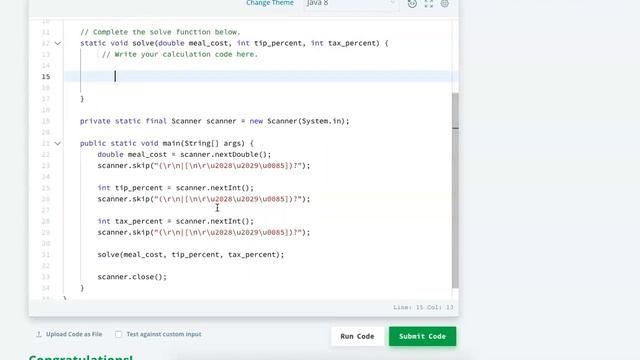Viewport: 640px width, 360px height.
Task: Click the editor vertical scrollbar thumb
Action: (455, 190)
